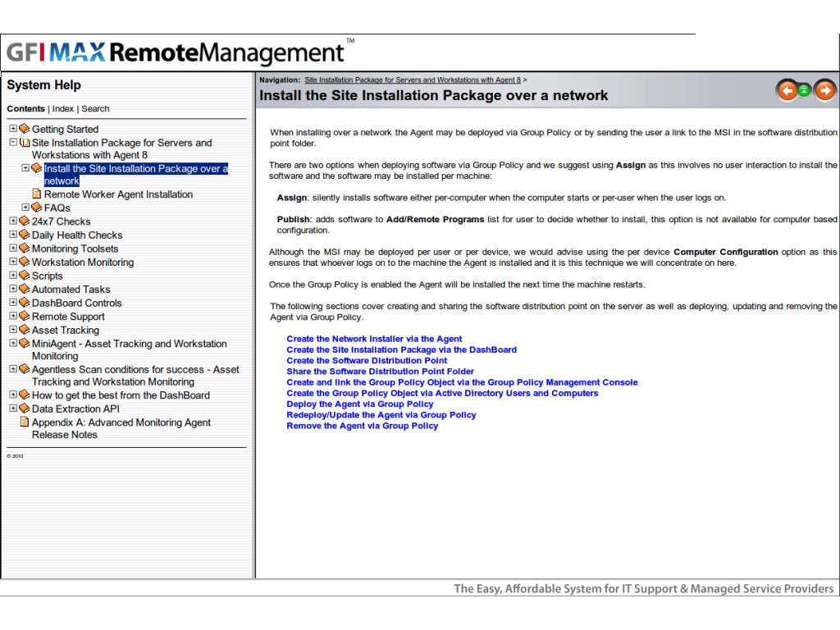Image resolution: width=840 pixels, height=630 pixels.
Task: Open the Group Policy Management Console link
Action: coord(463,382)
